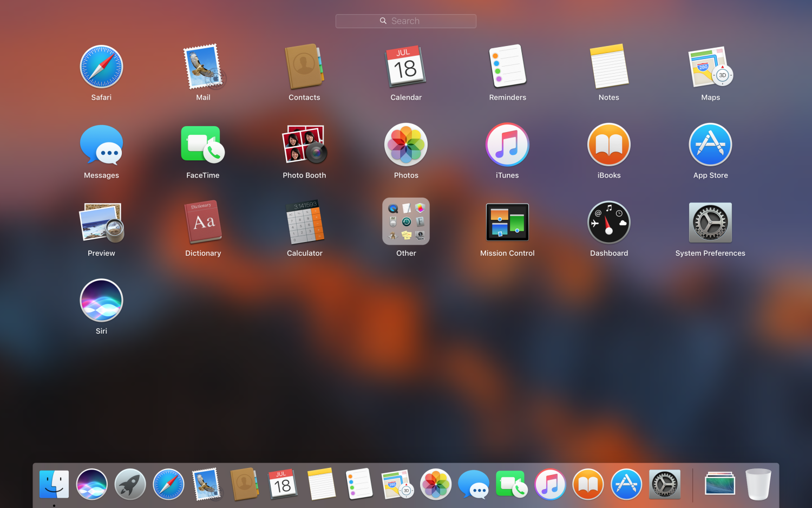Launch Maps from the Launchpad grid
The image size is (812, 508).
pos(710,67)
